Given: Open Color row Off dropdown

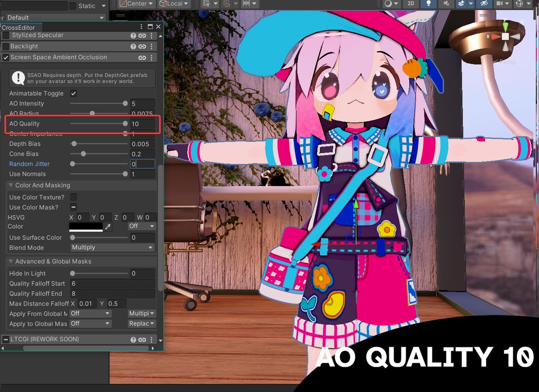Looking at the screenshot, I should pos(141,226).
